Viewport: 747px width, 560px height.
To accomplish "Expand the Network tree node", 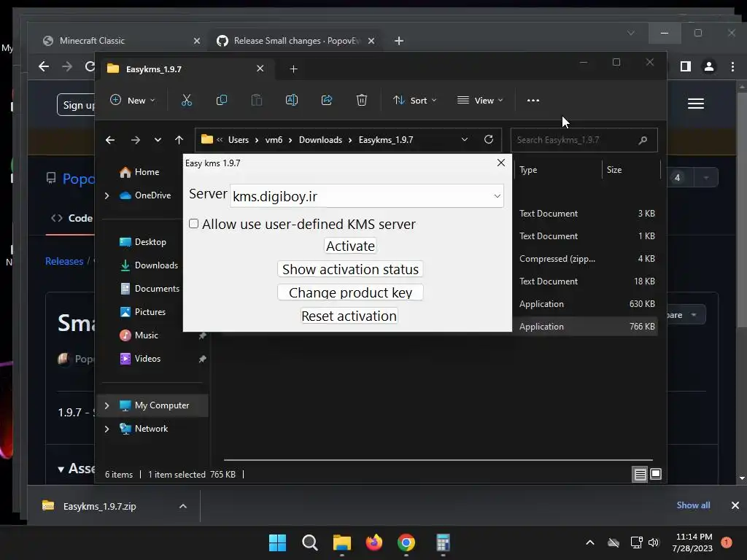I will 107,429.
